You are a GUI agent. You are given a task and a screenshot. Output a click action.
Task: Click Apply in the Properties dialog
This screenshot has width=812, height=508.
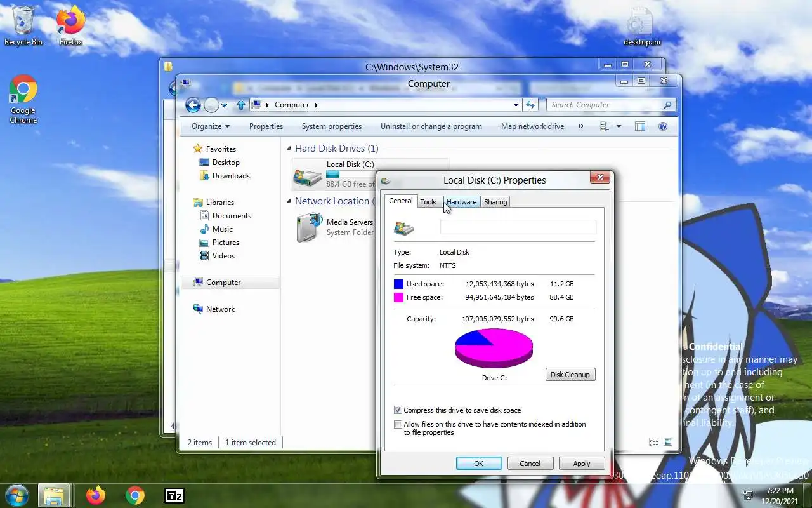point(582,464)
